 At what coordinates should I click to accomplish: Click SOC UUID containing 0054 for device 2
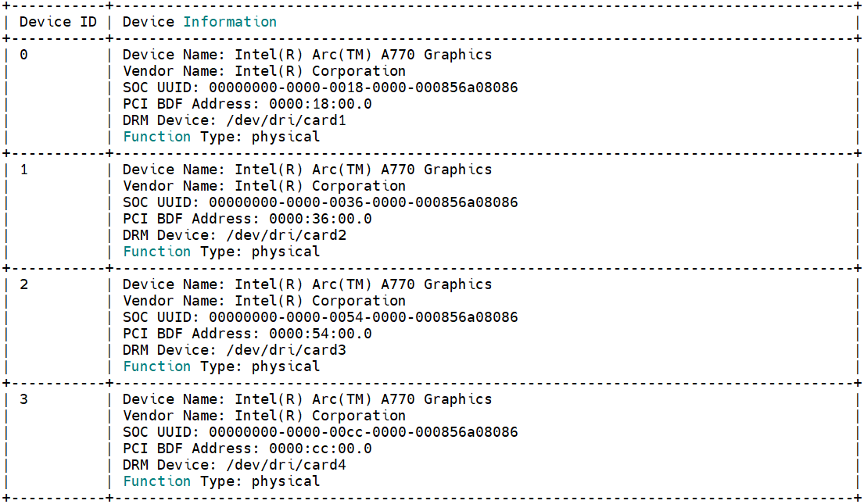(x=363, y=317)
